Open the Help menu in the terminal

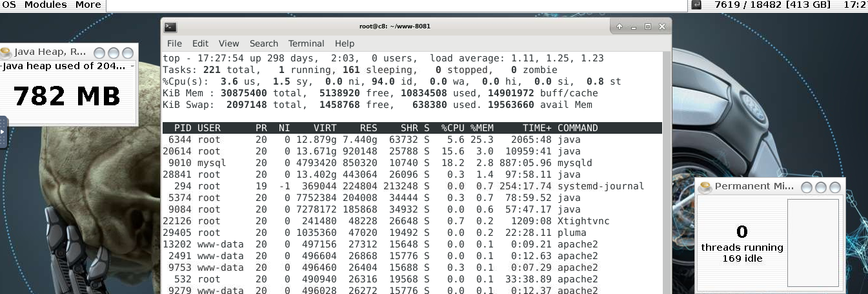click(x=344, y=43)
